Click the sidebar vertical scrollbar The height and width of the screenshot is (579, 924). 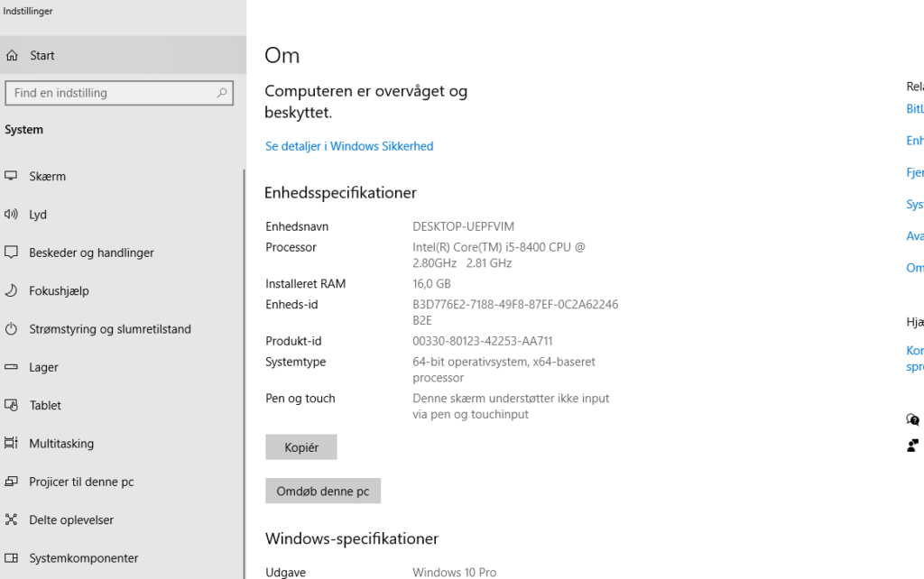pos(243,361)
